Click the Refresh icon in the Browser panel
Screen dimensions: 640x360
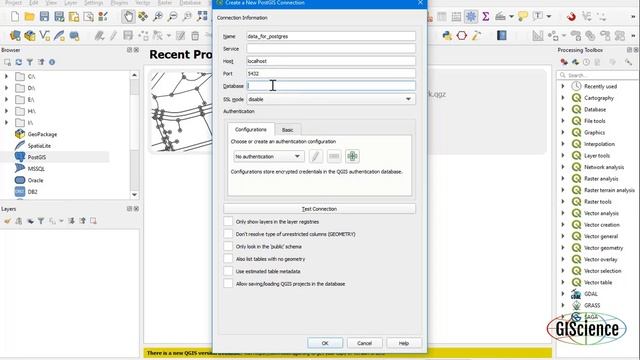tap(19, 62)
